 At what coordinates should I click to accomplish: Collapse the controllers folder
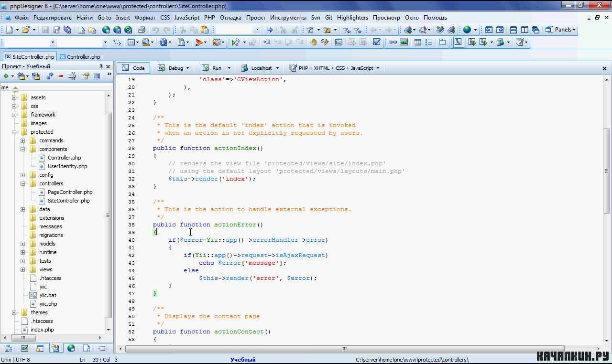tap(23, 183)
